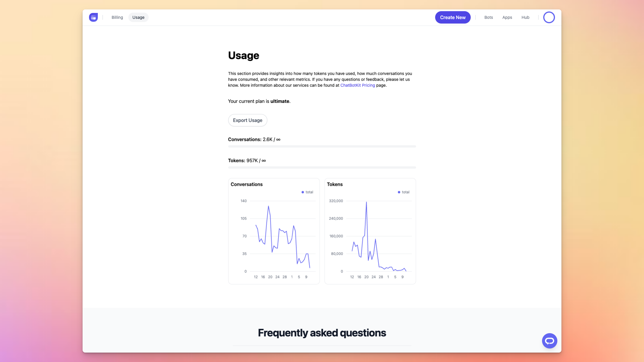The width and height of the screenshot is (644, 362).
Task: Click the Conversations usage progress bar
Action: pos(322,146)
